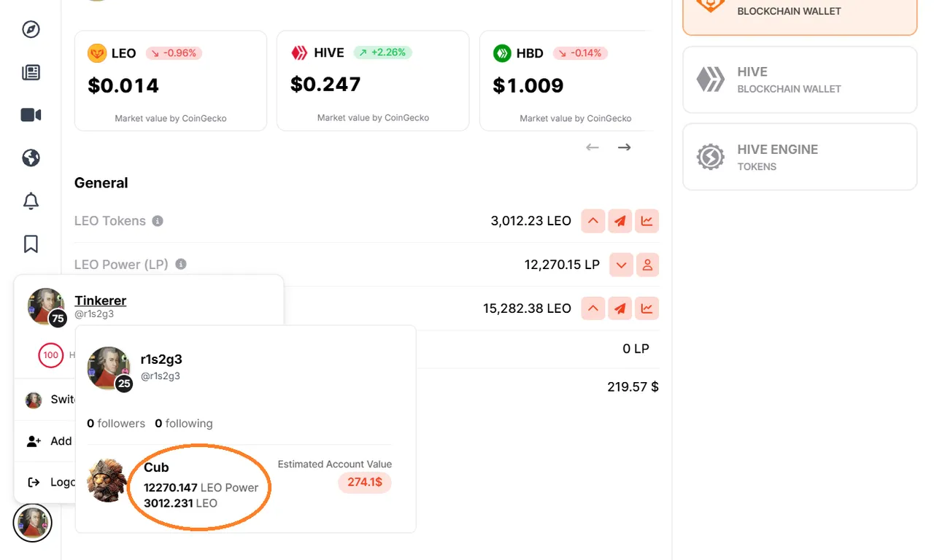Click the $1.009 HBD price
The image size is (934, 560).
(x=528, y=86)
